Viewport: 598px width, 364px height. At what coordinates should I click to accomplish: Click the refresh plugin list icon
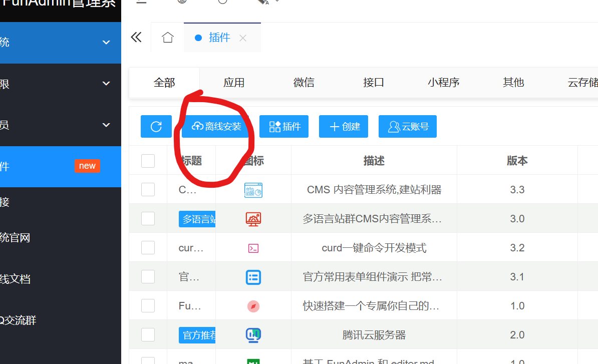(156, 126)
